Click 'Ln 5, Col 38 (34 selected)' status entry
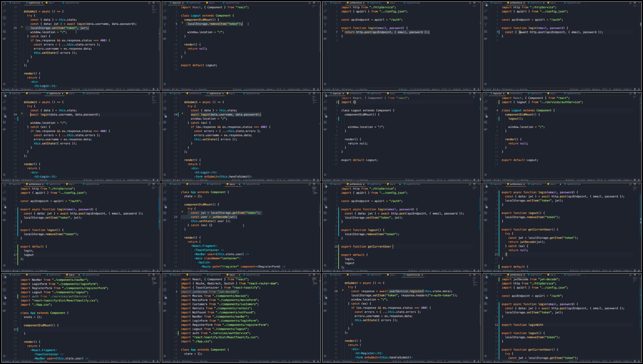The width and height of the screenshot is (643, 364). pyautogui.click(x=254, y=89)
